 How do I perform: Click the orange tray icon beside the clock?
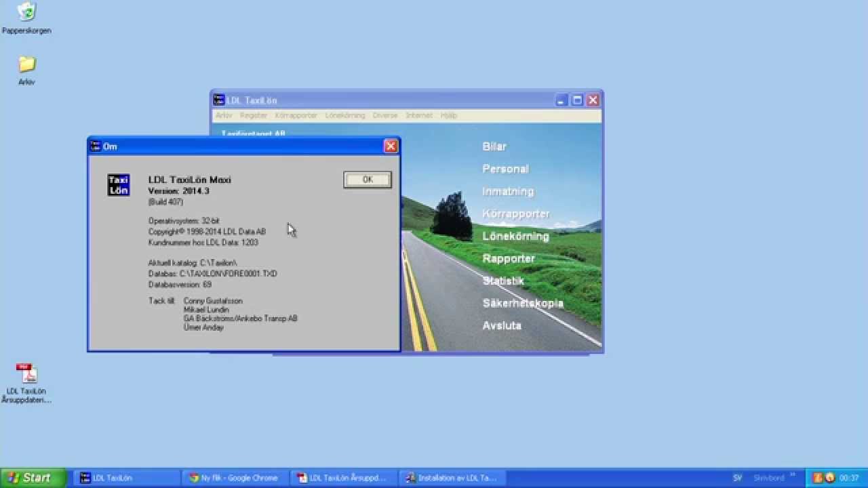coord(818,478)
